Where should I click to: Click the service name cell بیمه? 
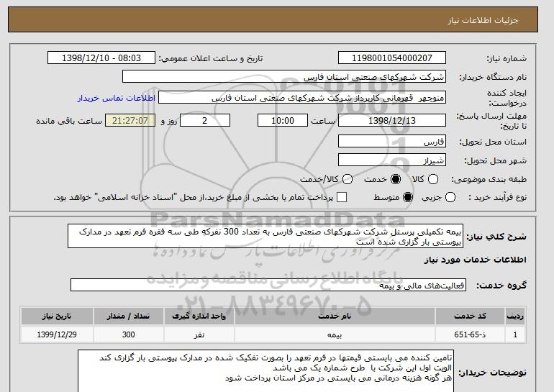(x=335, y=334)
